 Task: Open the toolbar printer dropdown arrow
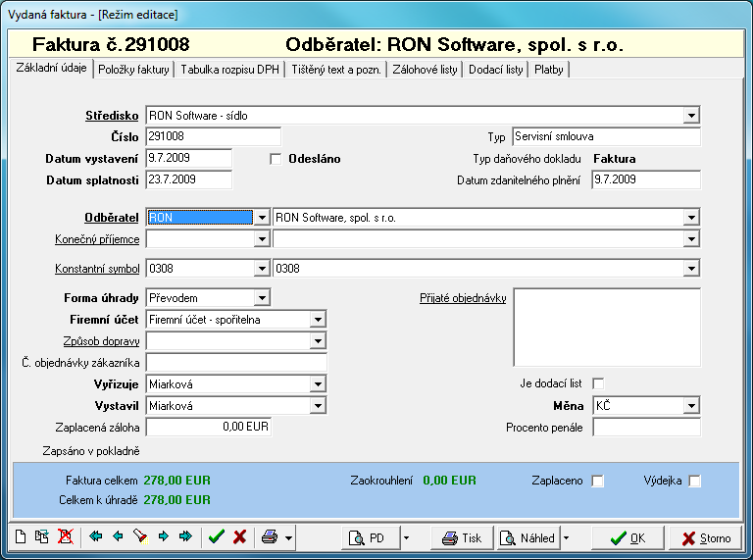[288, 537]
